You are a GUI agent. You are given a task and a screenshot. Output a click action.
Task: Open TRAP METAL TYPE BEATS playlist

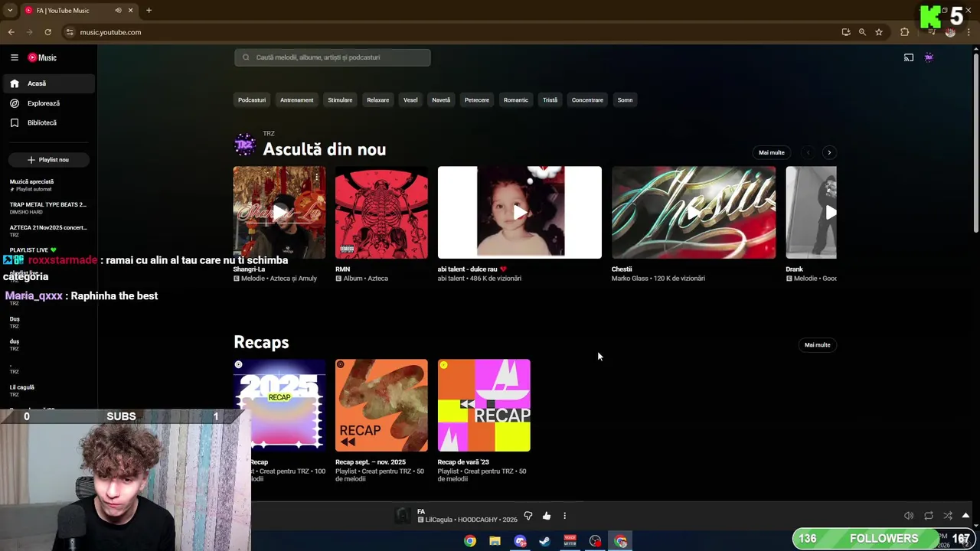click(48, 207)
